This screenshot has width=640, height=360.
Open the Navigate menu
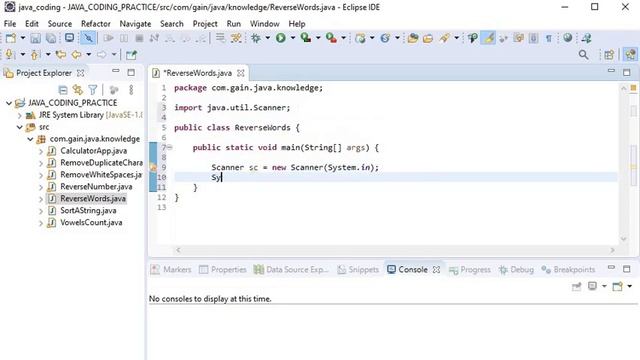[135, 24]
